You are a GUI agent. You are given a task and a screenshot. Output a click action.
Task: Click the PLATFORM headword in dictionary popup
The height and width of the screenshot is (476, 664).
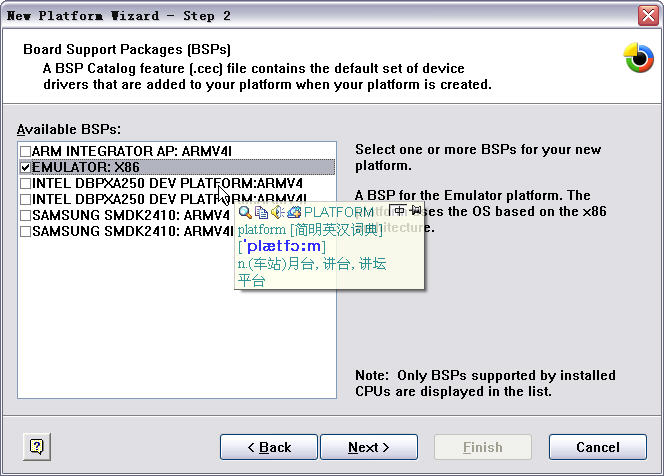coord(339,212)
